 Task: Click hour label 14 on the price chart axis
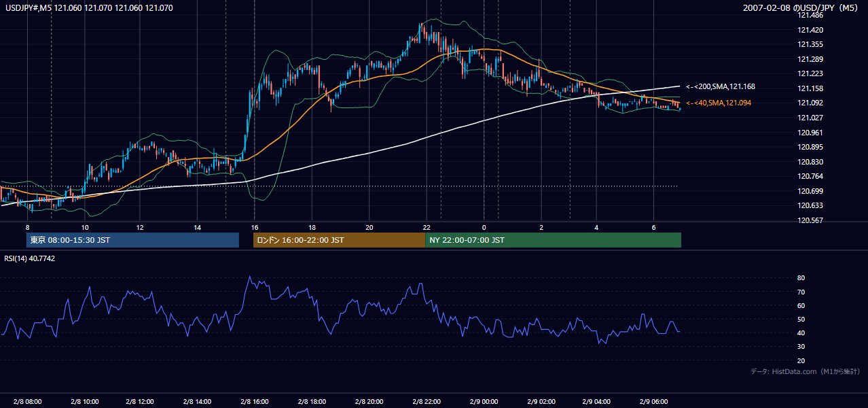(x=197, y=227)
